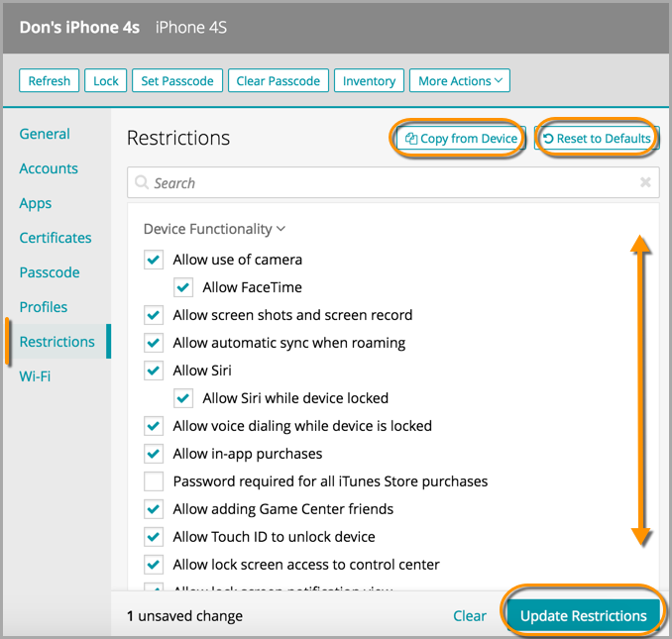Switch to the Wi-Fi section

(35, 376)
